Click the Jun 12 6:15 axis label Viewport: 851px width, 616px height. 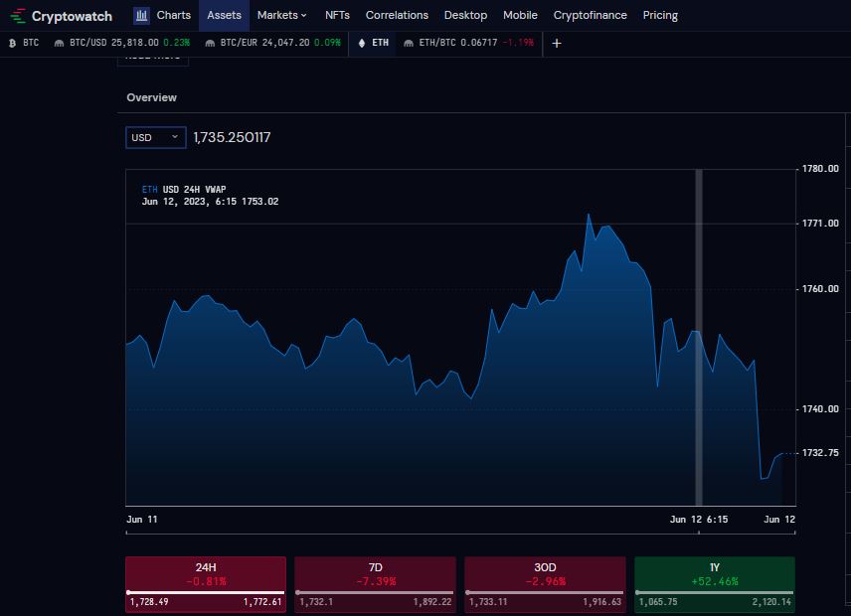coord(699,520)
